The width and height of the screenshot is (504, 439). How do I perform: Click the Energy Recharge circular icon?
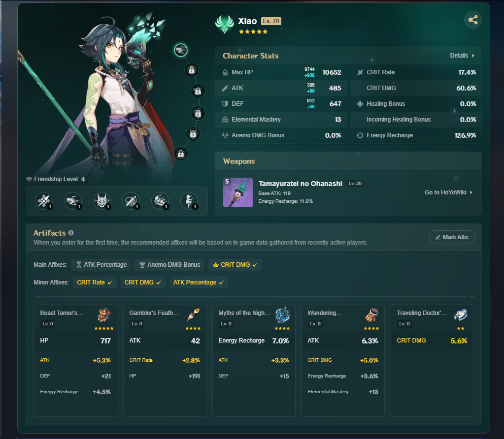360,135
